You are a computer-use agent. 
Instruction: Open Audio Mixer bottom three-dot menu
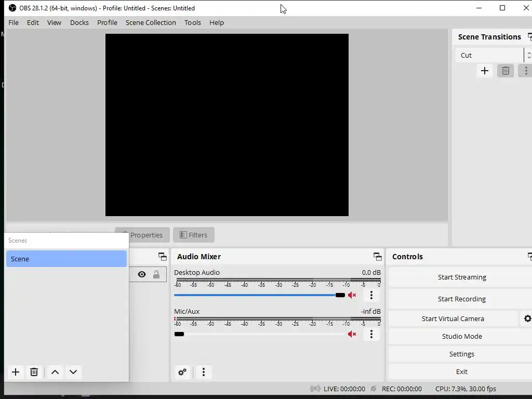pyautogui.click(x=204, y=372)
